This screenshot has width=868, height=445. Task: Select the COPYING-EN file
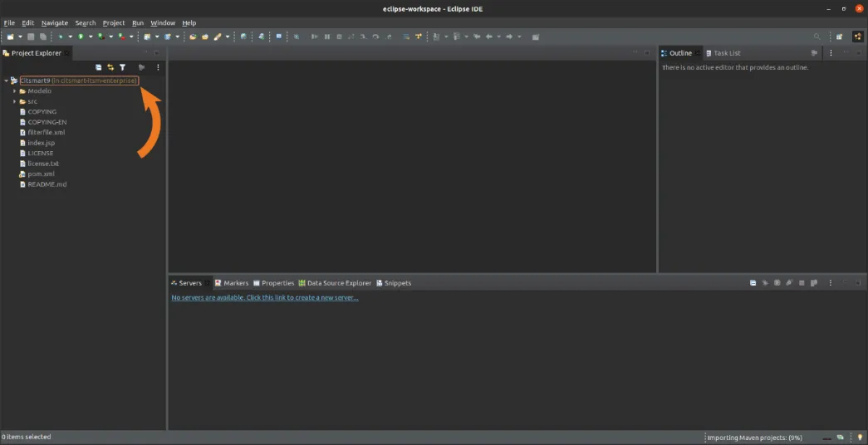tap(47, 122)
